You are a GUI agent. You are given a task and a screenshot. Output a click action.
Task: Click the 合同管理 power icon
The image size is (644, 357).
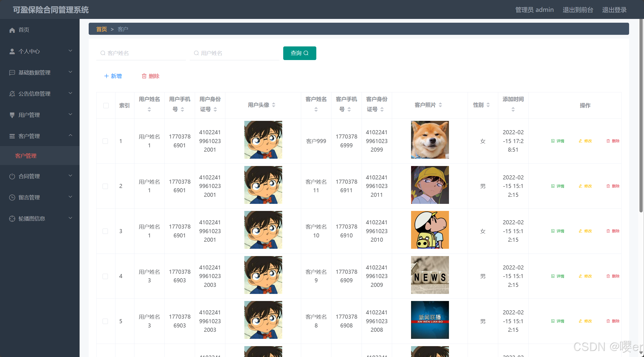[x=12, y=176]
